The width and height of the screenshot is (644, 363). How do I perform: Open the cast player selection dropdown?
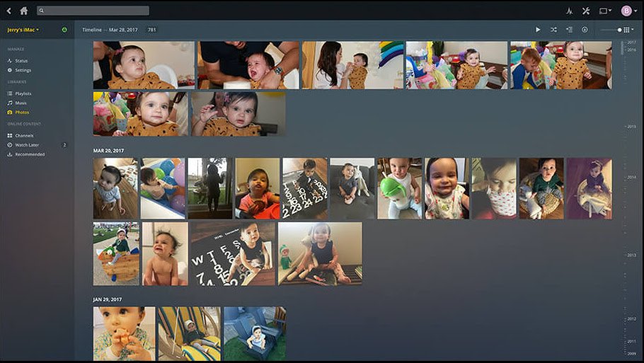(x=605, y=11)
